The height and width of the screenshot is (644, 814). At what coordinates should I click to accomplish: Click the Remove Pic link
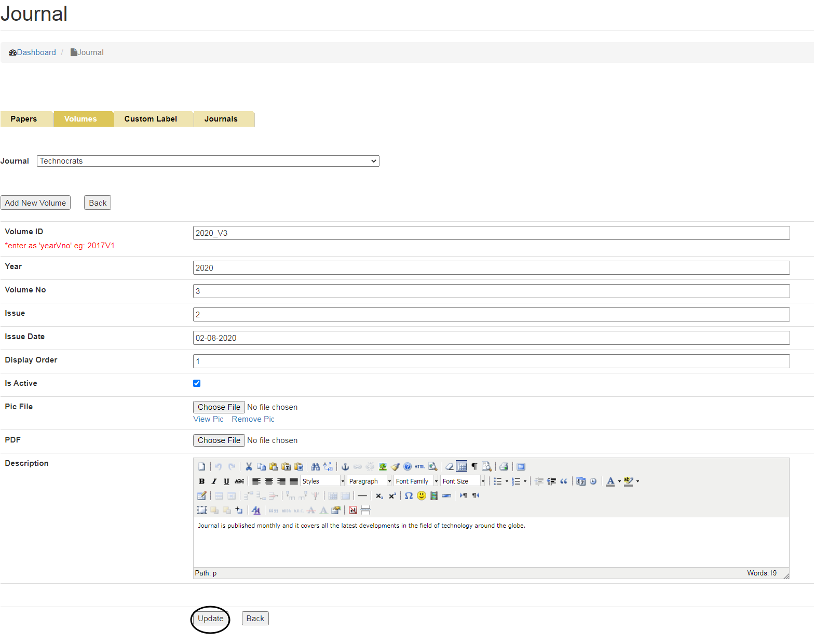(253, 419)
